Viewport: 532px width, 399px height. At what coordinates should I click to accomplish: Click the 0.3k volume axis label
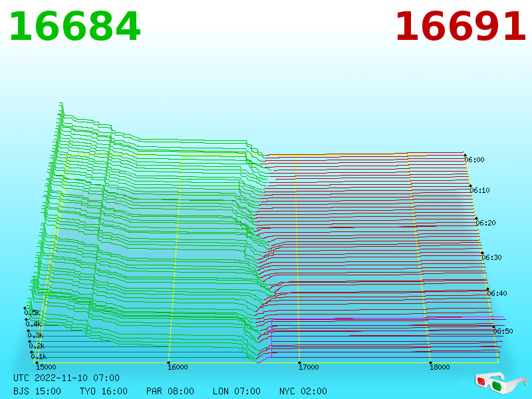click(x=36, y=336)
